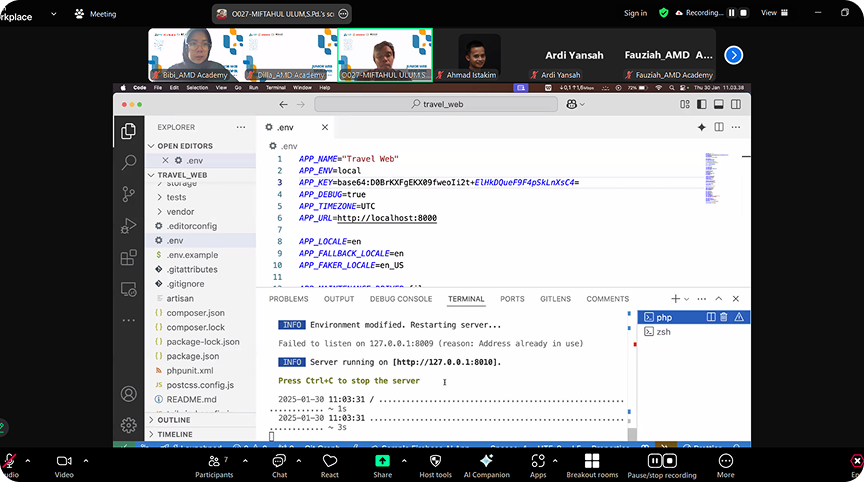Create a new terminal with plus icon

pos(675,299)
